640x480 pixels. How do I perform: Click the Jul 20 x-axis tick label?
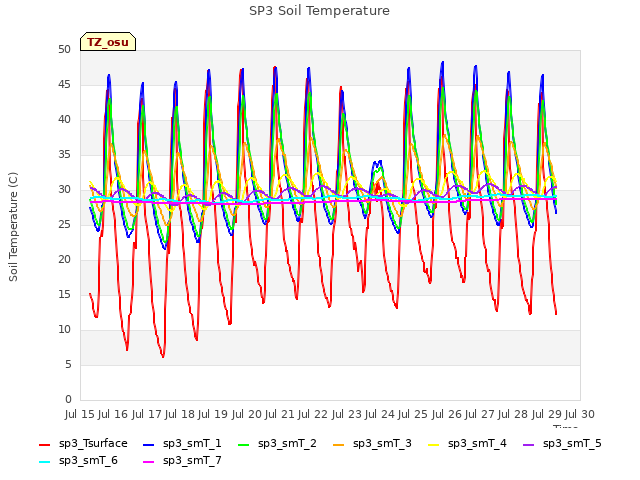point(247,414)
